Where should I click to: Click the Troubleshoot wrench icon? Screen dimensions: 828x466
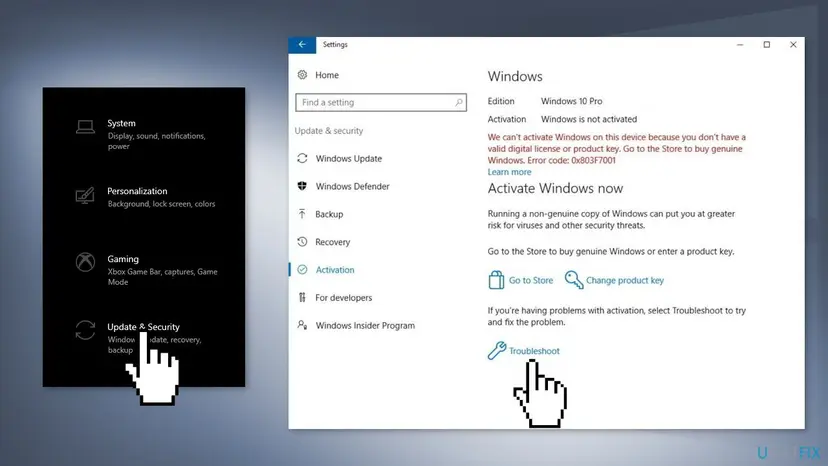click(x=496, y=350)
